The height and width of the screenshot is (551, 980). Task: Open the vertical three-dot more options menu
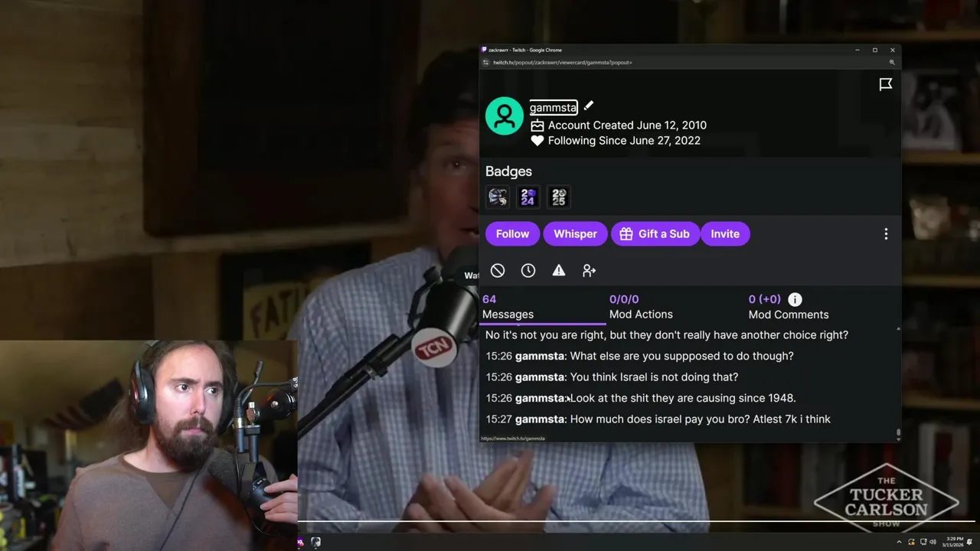click(x=886, y=234)
